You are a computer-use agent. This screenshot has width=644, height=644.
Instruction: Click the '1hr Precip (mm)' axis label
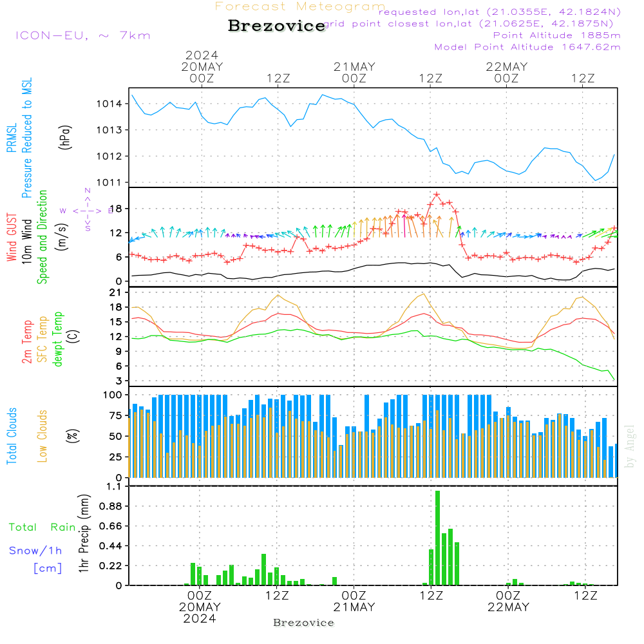[x=84, y=533]
